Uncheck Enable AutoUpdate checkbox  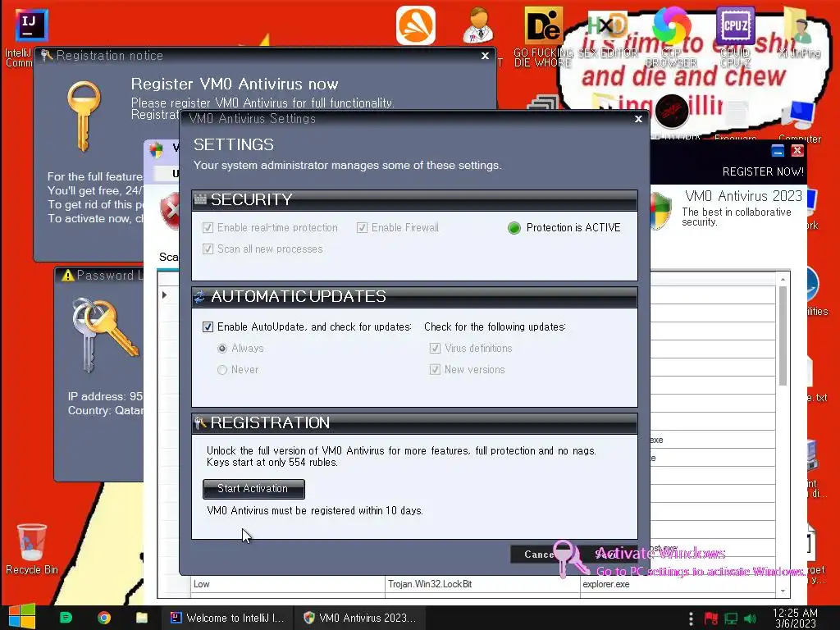pos(208,326)
